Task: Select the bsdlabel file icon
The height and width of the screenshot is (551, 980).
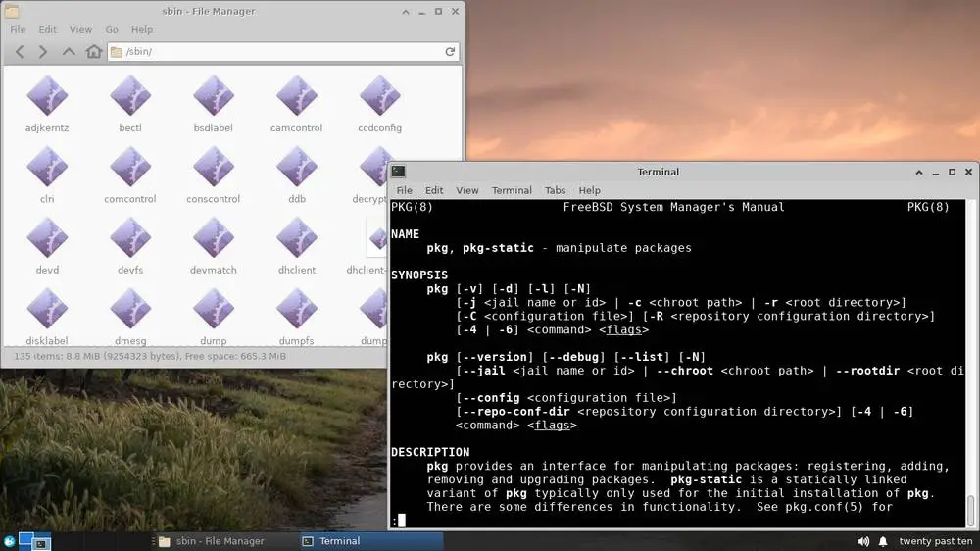Action: (x=213, y=96)
